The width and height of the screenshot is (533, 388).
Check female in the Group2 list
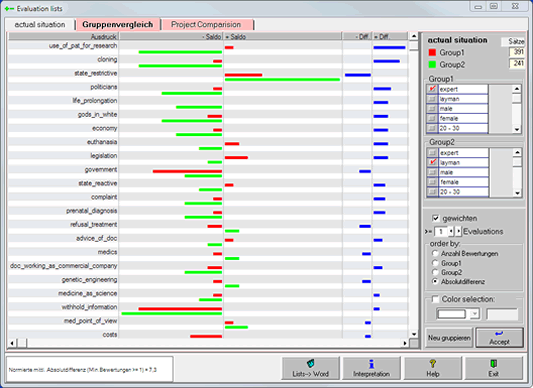[432, 182]
